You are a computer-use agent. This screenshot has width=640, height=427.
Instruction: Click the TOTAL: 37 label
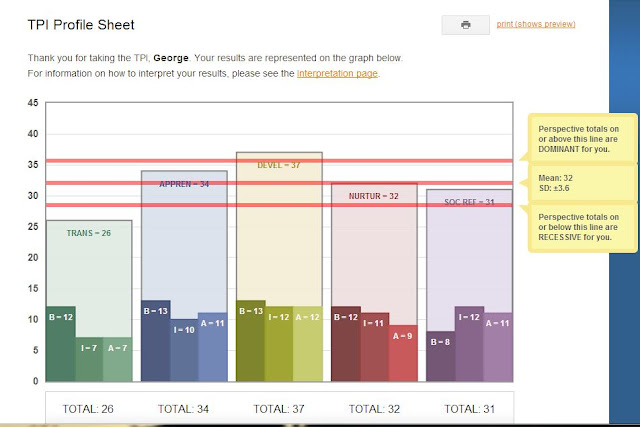pyautogui.click(x=279, y=409)
